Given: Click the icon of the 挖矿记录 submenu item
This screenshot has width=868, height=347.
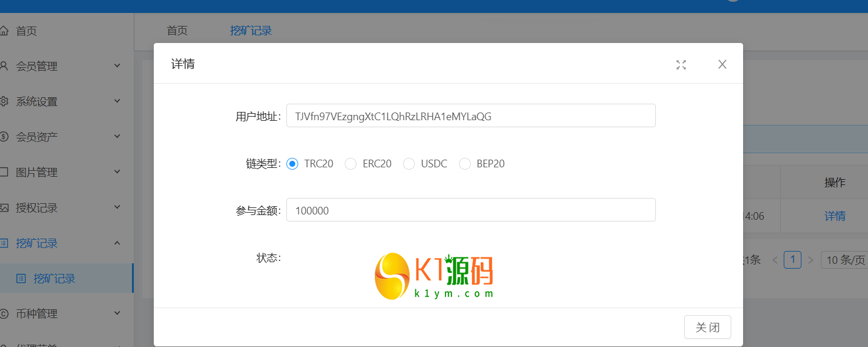Looking at the screenshot, I should click(21, 278).
